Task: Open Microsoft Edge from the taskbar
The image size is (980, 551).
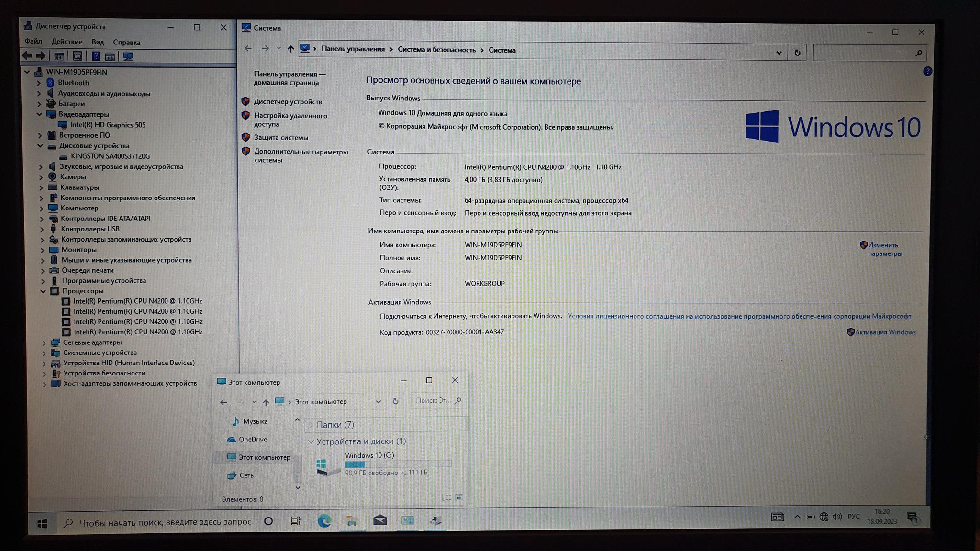Action: pos(324,521)
